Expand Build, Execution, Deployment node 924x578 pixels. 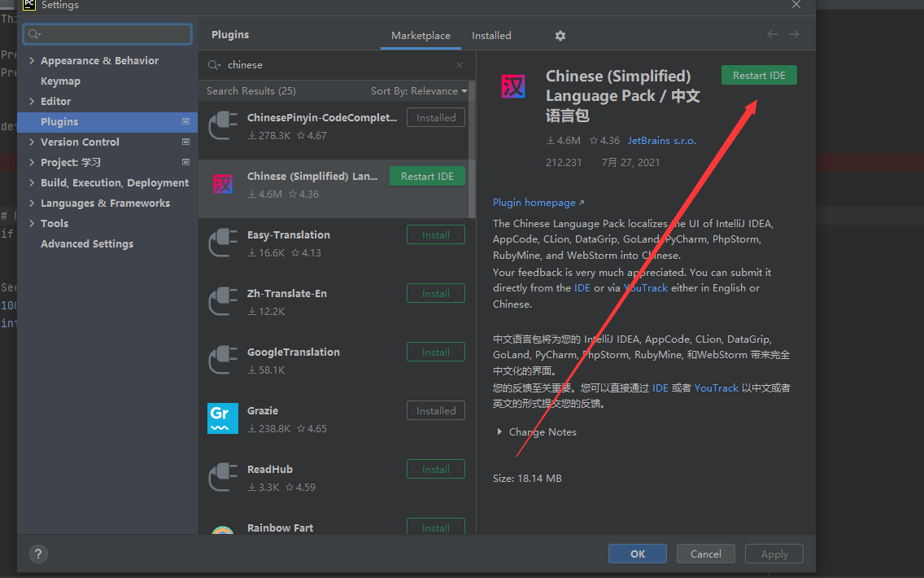(x=32, y=182)
